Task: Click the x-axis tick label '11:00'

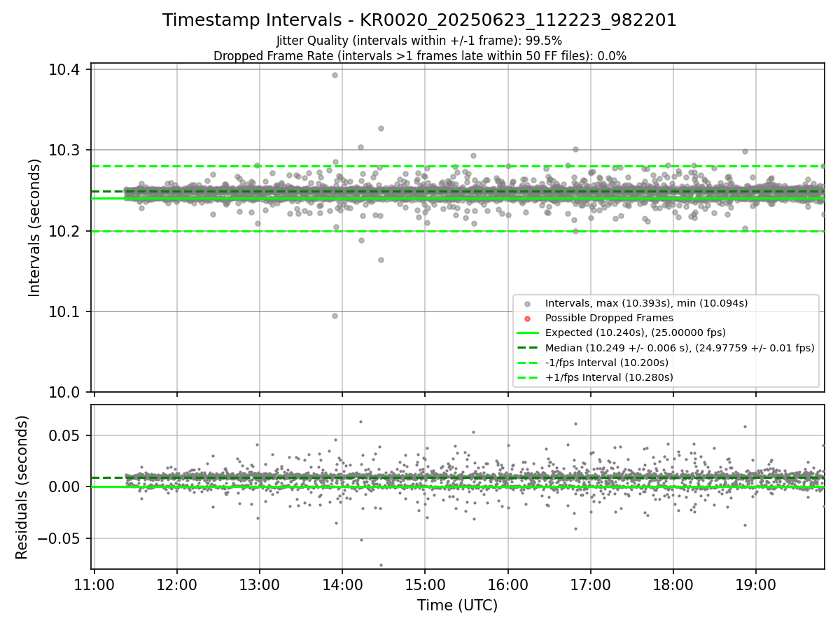Action: (x=94, y=583)
